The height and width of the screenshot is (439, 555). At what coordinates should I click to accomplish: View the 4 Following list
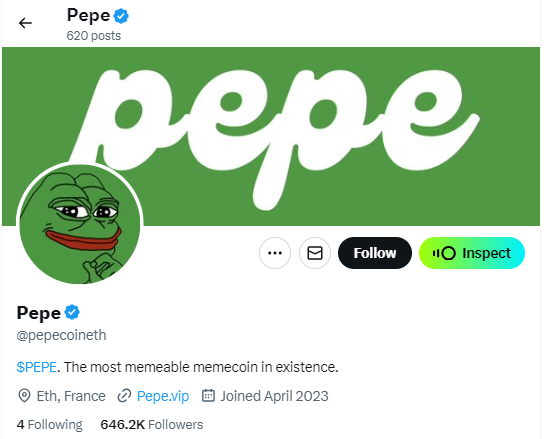click(x=50, y=424)
